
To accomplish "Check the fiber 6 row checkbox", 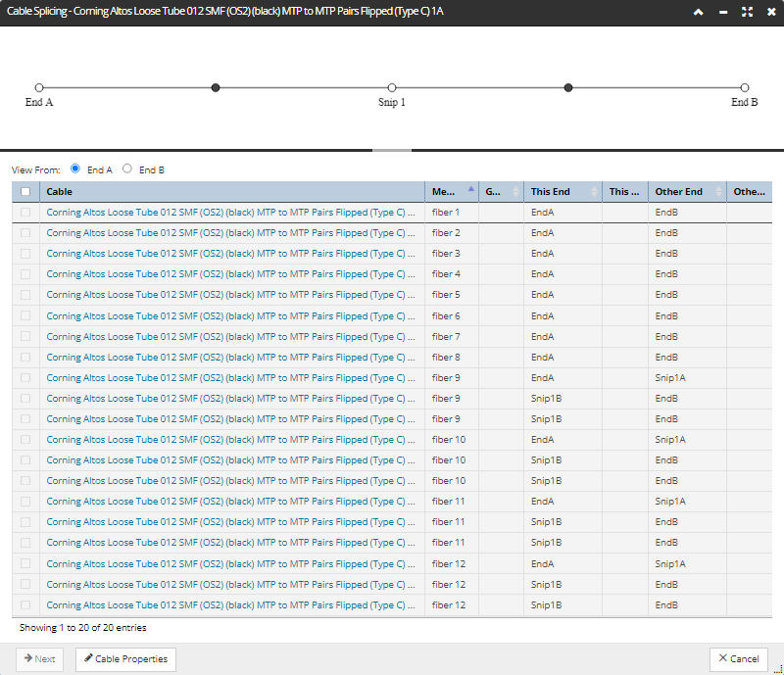I will [25, 315].
